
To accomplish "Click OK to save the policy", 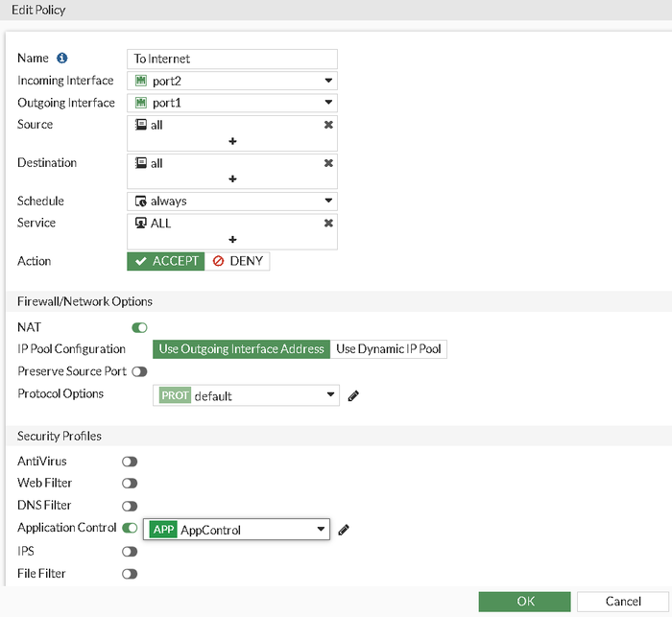I will (525, 602).
